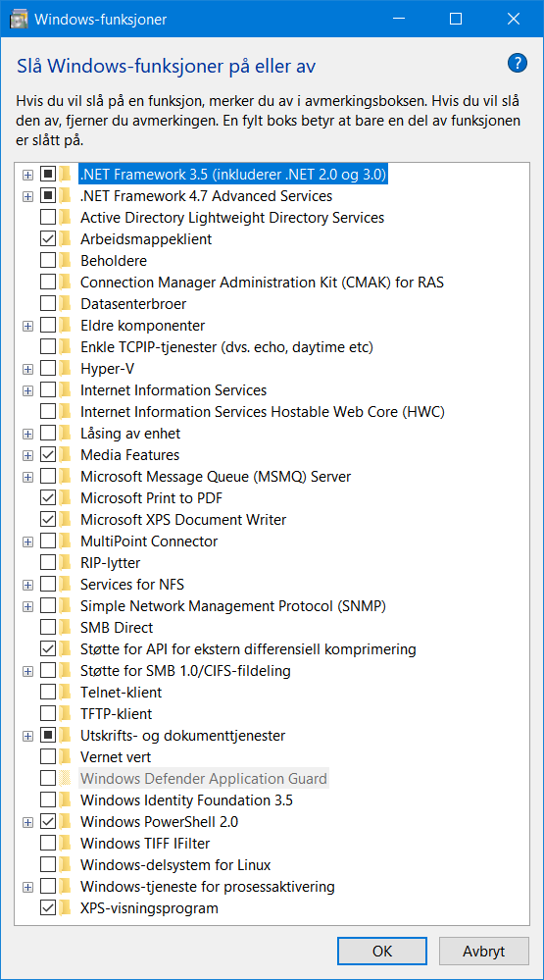The width and height of the screenshot is (544, 980).
Task: Tick the Windows-delsystem for Linux checkbox
Action: pyautogui.click(x=47, y=865)
